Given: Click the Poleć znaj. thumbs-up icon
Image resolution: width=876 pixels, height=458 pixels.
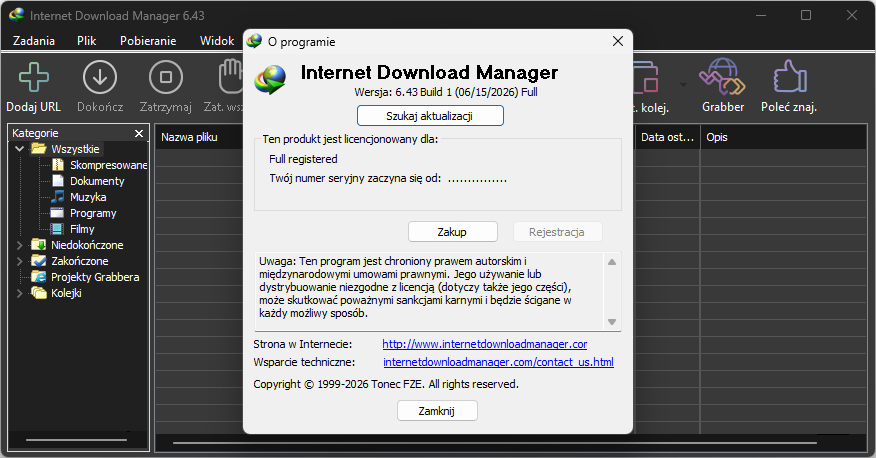Looking at the screenshot, I should coord(789,76).
